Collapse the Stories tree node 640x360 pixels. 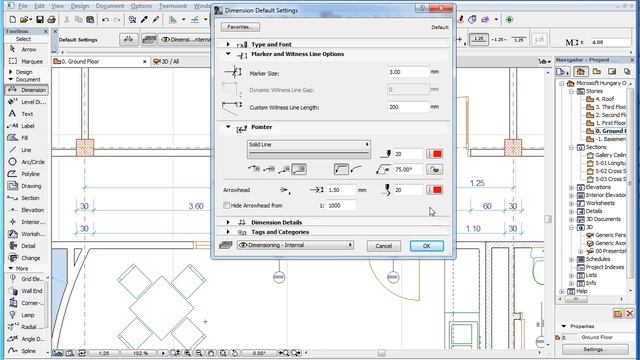click(x=571, y=91)
